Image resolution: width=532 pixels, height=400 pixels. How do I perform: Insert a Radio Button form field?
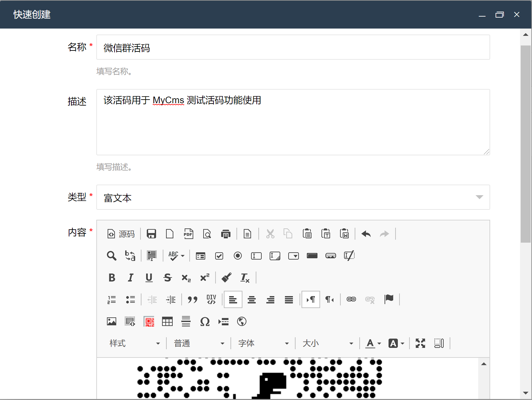coord(238,256)
